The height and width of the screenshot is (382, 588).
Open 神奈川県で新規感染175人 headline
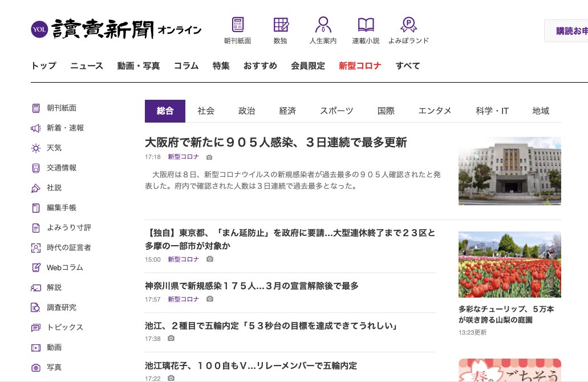click(252, 286)
